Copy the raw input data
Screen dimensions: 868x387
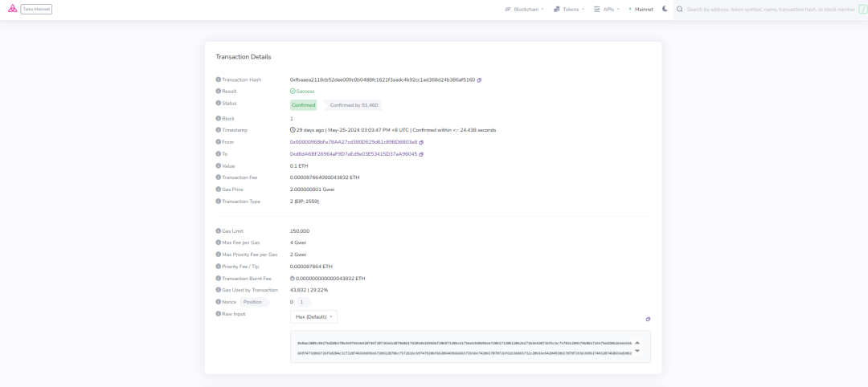tap(648, 319)
